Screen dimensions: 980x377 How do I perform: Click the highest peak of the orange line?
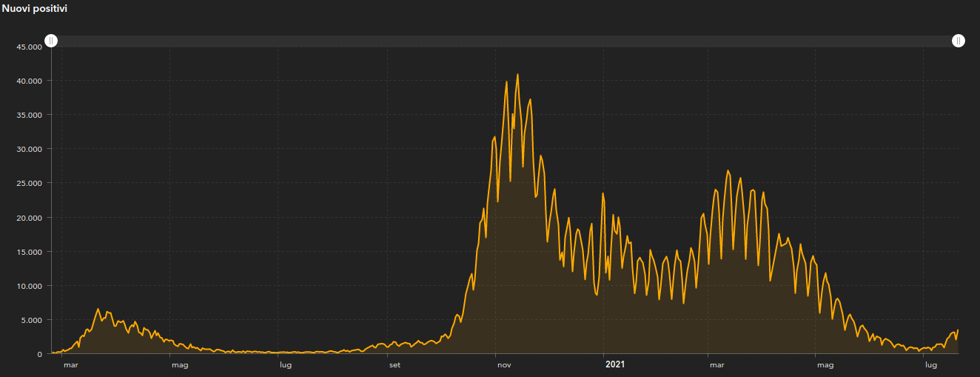click(x=517, y=74)
